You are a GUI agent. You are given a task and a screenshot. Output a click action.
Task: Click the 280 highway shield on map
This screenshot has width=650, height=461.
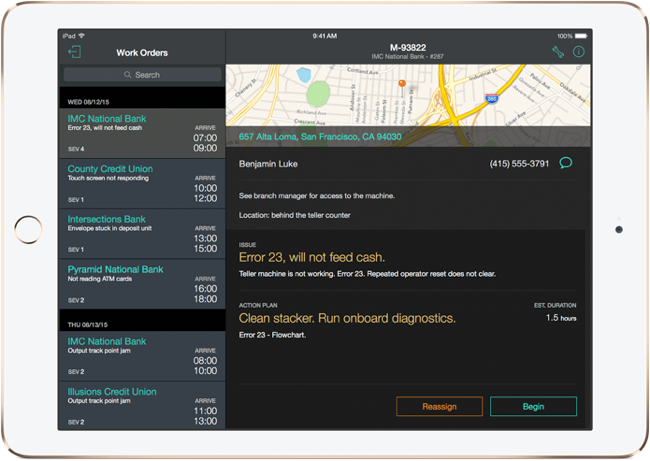click(491, 99)
